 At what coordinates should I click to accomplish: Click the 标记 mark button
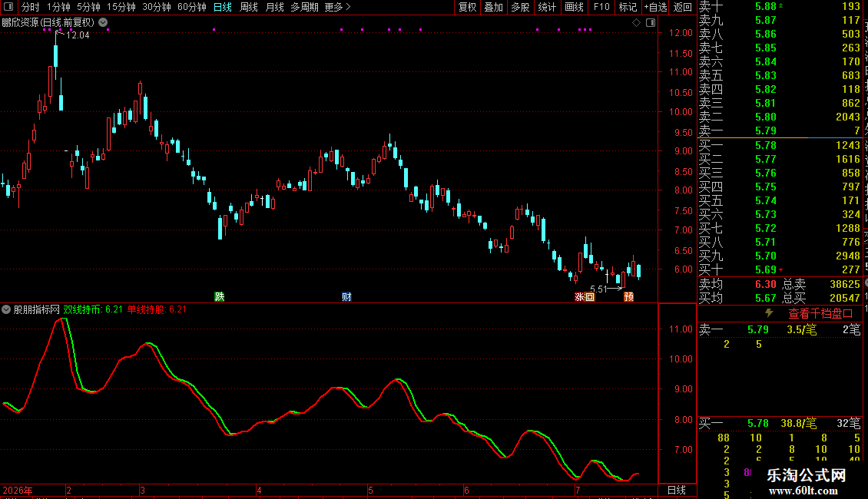click(628, 7)
